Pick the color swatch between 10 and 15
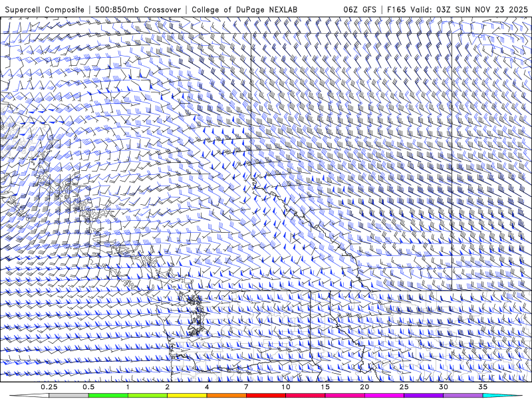The image size is (532, 399). pyautogui.click(x=305, y=396)
